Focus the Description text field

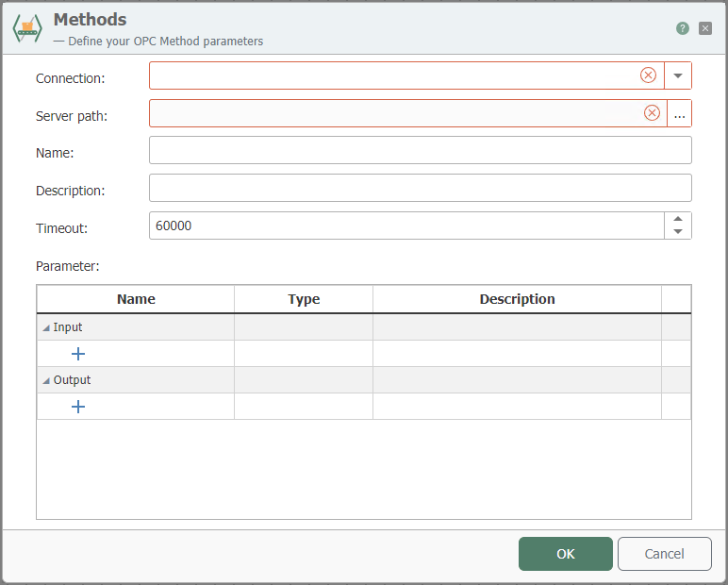tap(421, 188)
